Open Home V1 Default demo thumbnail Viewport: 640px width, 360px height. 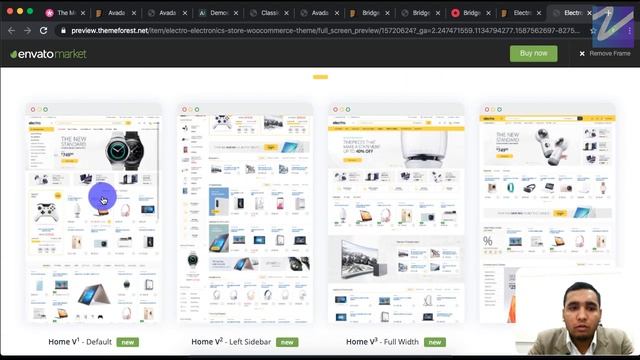click(x=93, y=213)
